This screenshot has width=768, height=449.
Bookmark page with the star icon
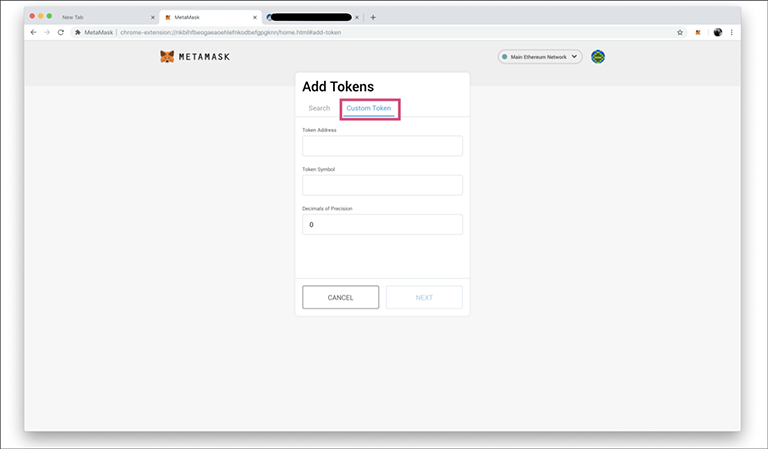(680, 32)
